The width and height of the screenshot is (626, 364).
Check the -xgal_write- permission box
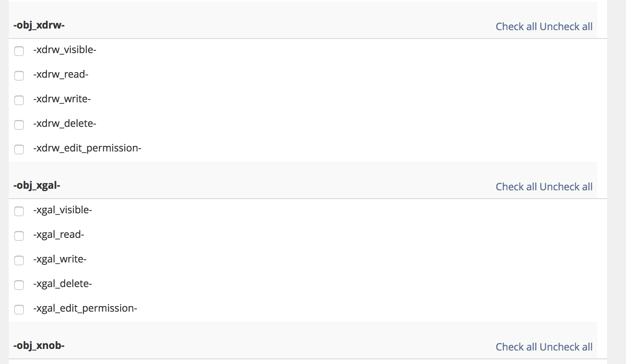click(19, 261)
